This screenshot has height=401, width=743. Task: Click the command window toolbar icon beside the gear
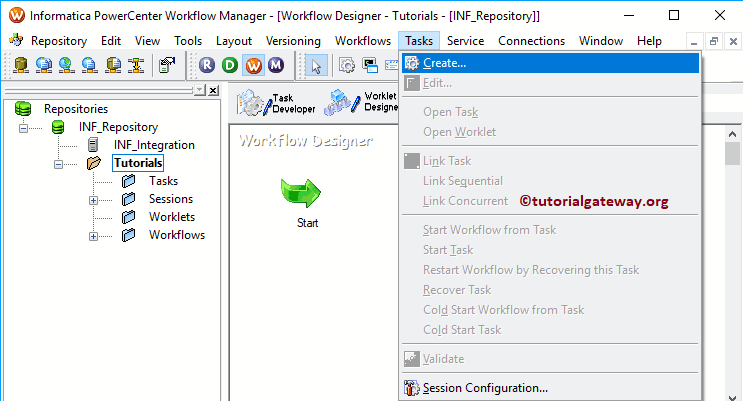coord(370,65)
